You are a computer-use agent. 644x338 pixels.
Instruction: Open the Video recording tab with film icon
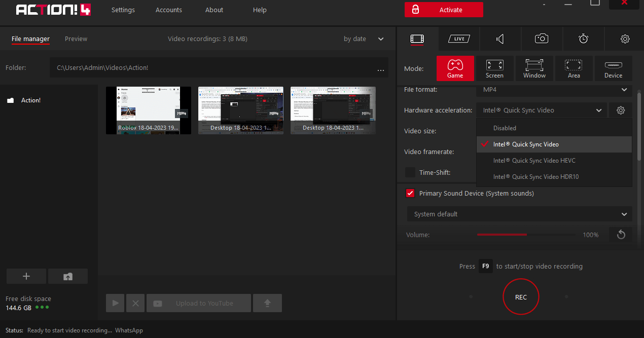(417, 39)
